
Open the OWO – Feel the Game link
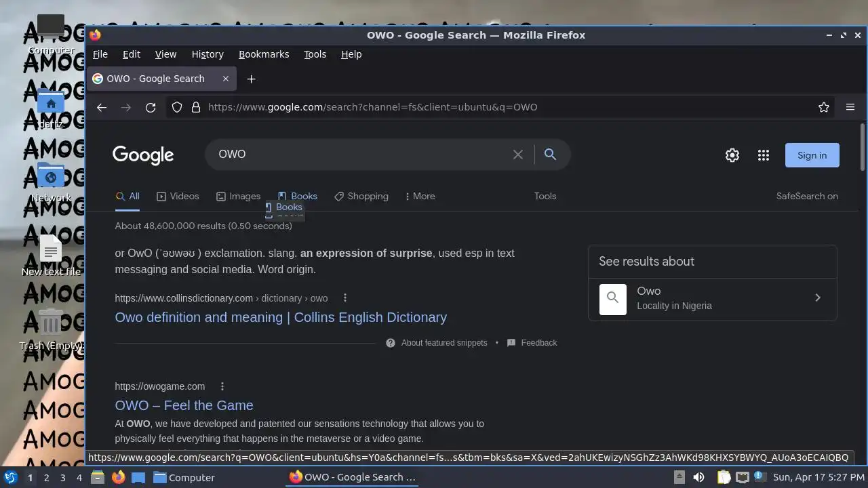coord(184,405)
